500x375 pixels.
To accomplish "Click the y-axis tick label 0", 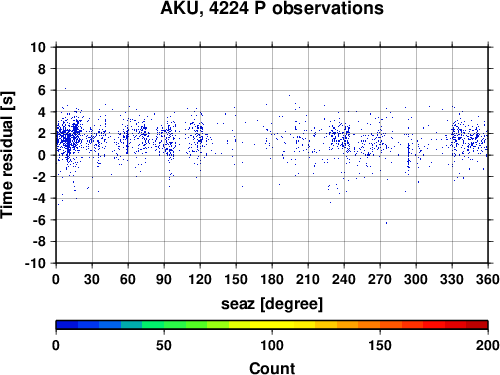I will click(x=42, y=155).
